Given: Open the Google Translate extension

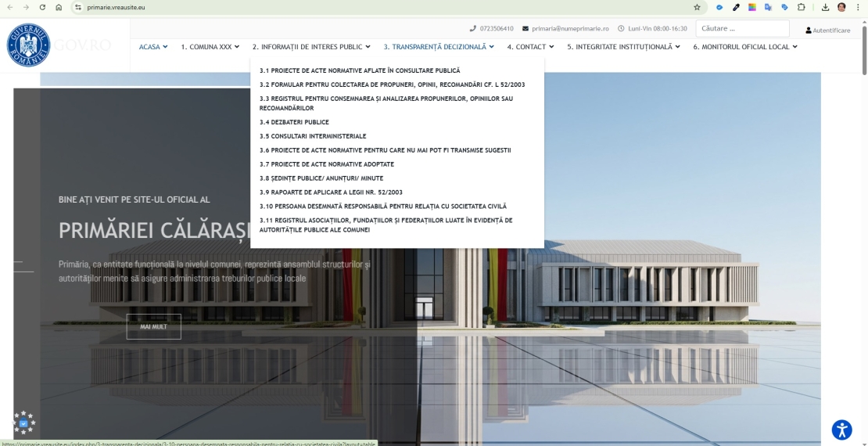Looking at the screenshot, I should [768, 7].
